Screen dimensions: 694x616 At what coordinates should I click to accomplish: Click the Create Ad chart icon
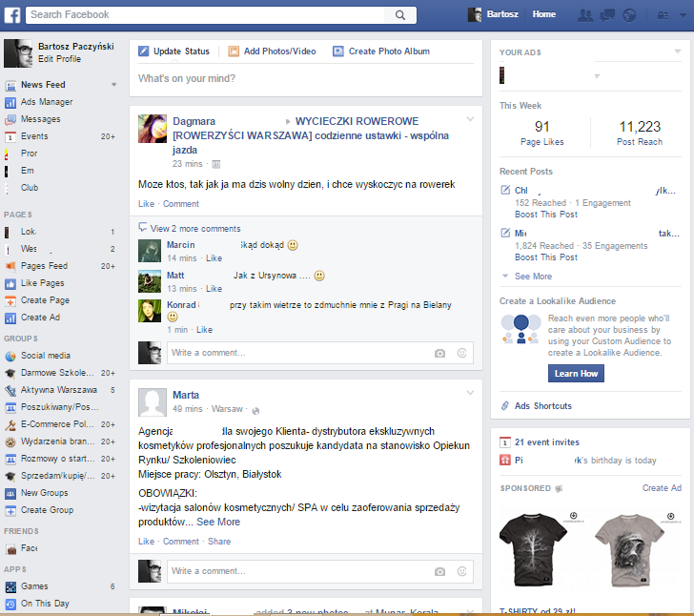coord(10,318)
